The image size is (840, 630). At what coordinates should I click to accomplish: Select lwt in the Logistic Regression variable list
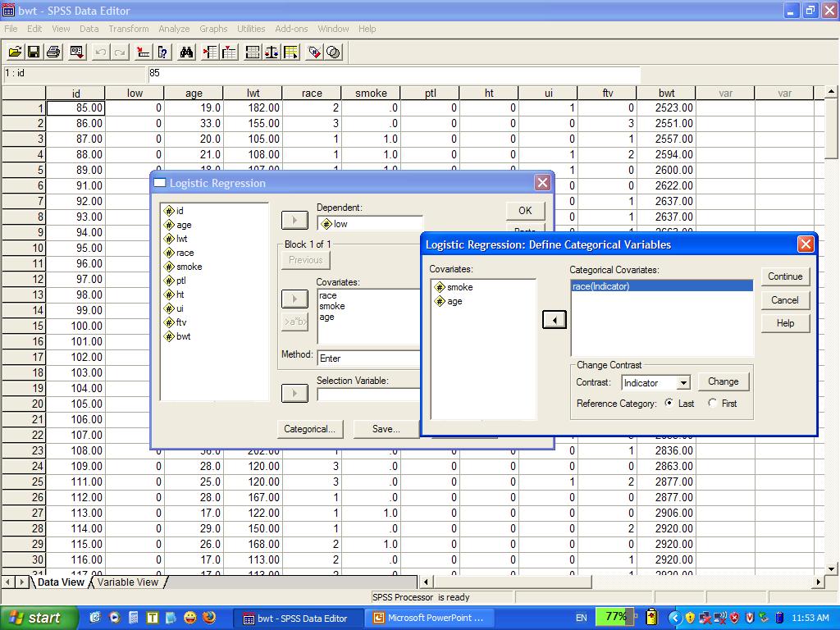point(176,239)
